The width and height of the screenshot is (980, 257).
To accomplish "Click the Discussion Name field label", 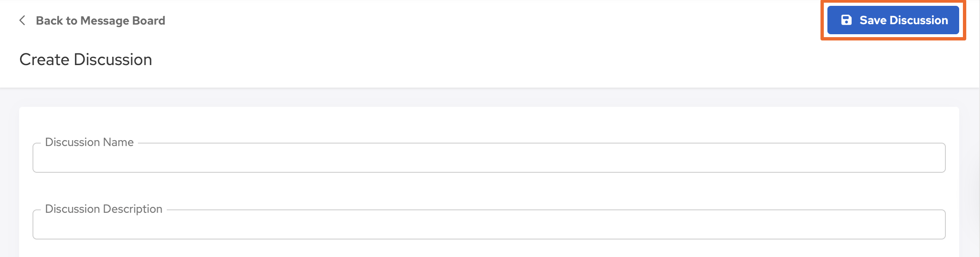I will tap(89, 142).
